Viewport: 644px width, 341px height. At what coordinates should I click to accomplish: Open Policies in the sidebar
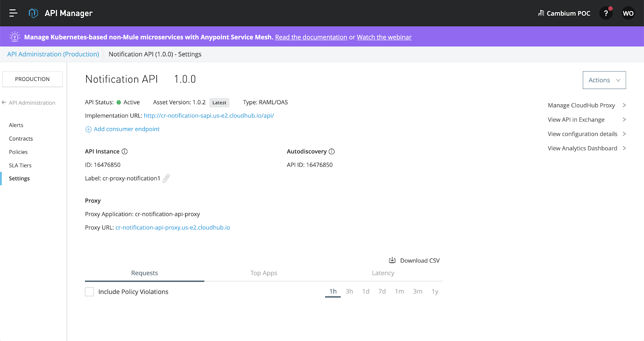19,152
